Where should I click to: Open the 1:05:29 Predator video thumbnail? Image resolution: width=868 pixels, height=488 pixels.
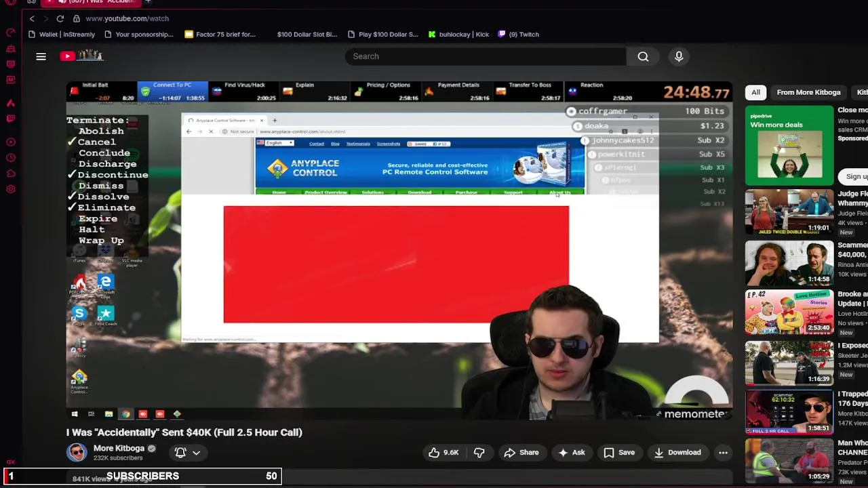point(789,462)
